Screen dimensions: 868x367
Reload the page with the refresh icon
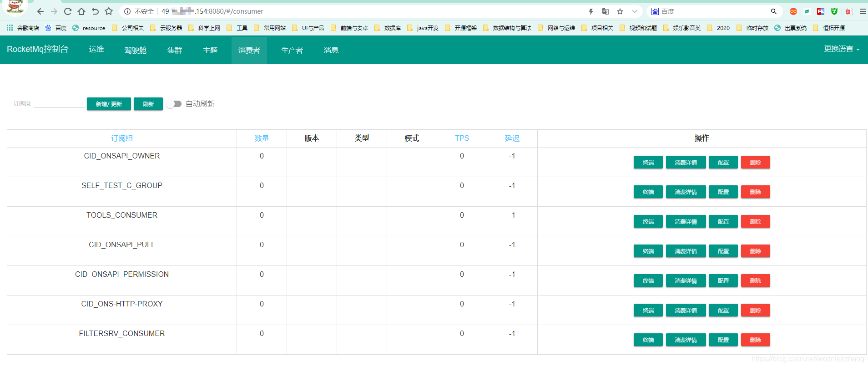click(x=68, y=11)
